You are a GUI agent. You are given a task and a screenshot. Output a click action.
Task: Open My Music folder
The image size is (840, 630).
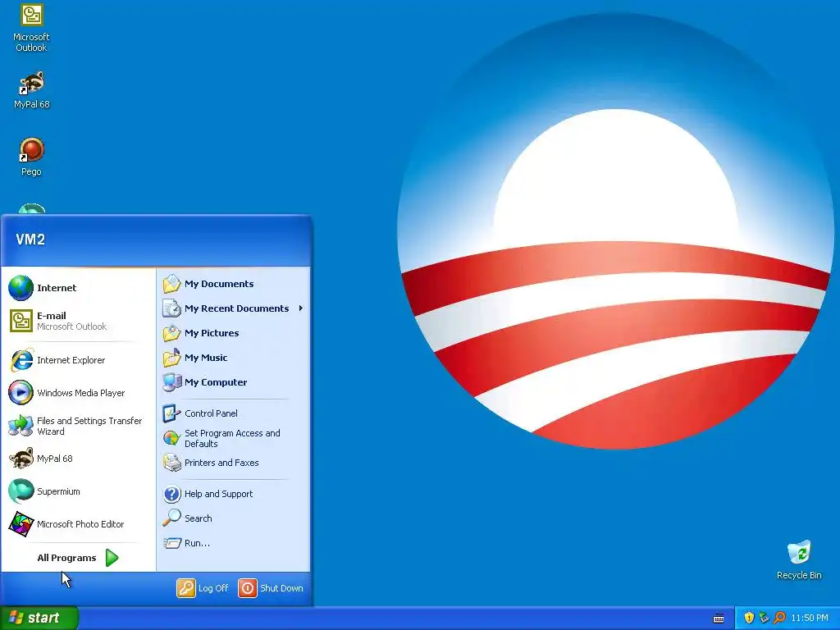[x=234, y=358]
